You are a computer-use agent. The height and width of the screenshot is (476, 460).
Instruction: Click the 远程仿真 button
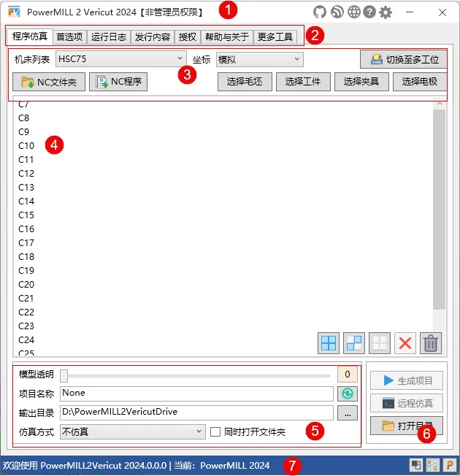[x=407, y=403]
